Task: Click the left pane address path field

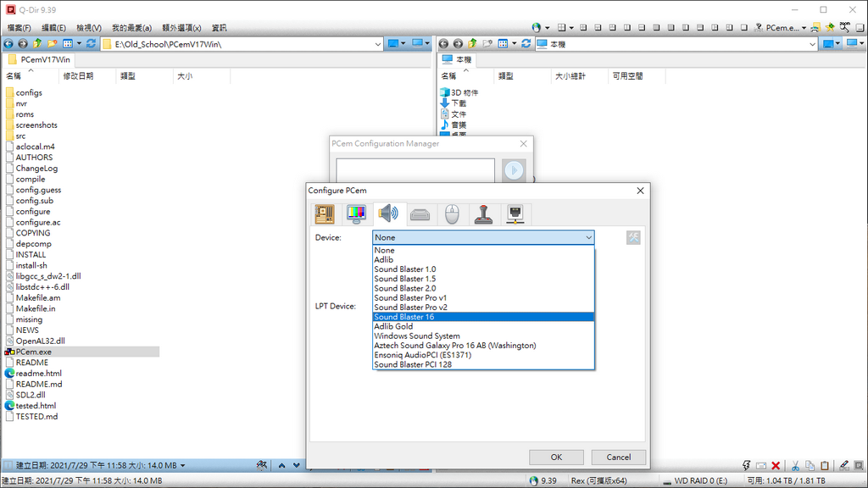Action: click(242, 44)
